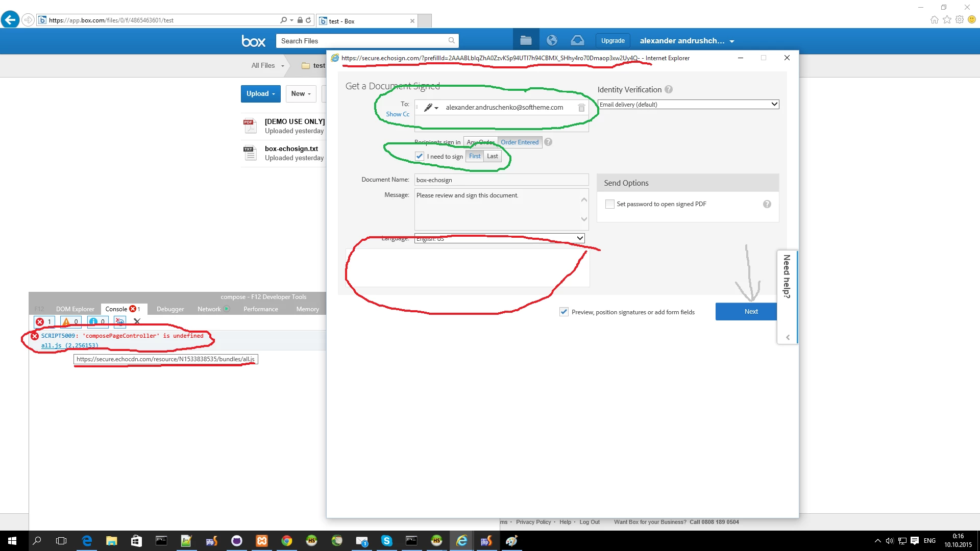980x551 pixels.
Task: Switch to the DOM Explorer tab
Action: click(75, 309)
